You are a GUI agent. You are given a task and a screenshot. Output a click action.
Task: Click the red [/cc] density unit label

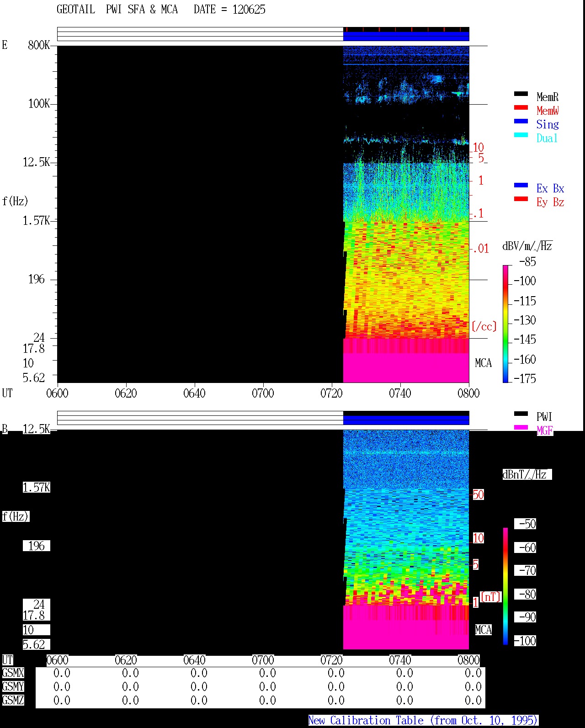pos(484,326)
